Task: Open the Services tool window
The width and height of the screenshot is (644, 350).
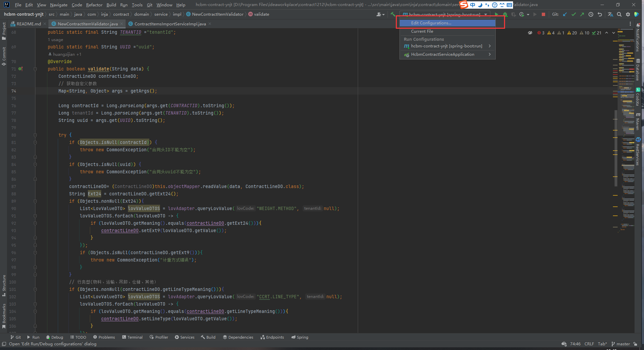Action: (x=184, y=337)
